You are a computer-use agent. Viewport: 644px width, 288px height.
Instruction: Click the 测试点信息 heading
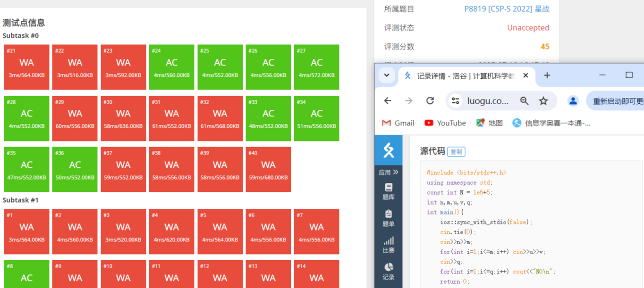pos(24,23)
